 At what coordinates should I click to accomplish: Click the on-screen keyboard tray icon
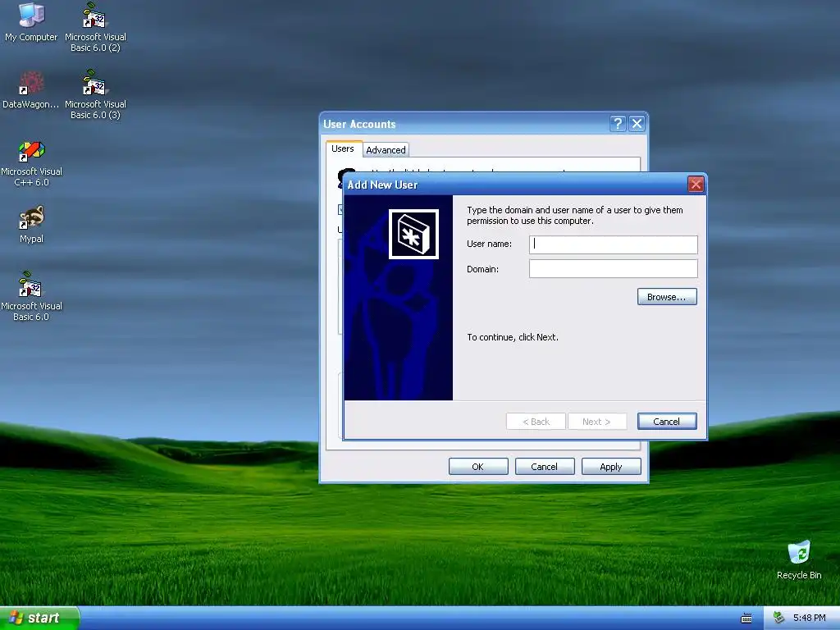746,619
